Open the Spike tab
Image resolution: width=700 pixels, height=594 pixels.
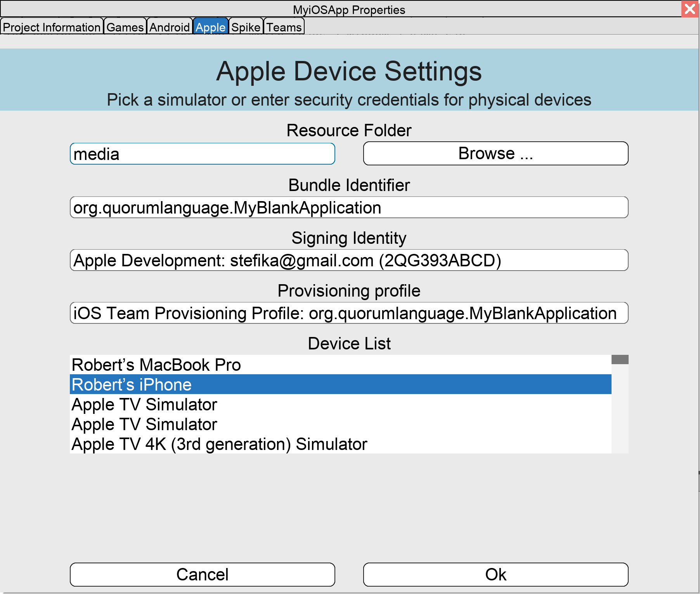pos(245,27)
